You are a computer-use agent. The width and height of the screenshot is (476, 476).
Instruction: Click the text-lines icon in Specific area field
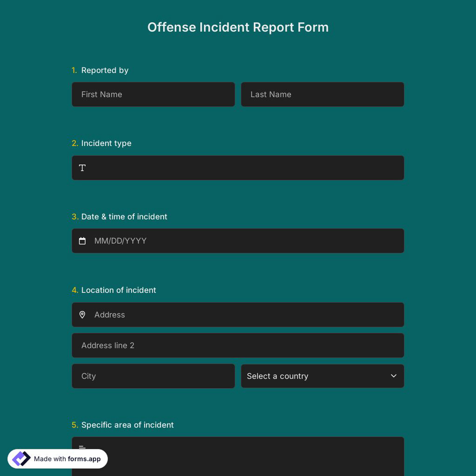pyautogui.click(x=82, y=448)
